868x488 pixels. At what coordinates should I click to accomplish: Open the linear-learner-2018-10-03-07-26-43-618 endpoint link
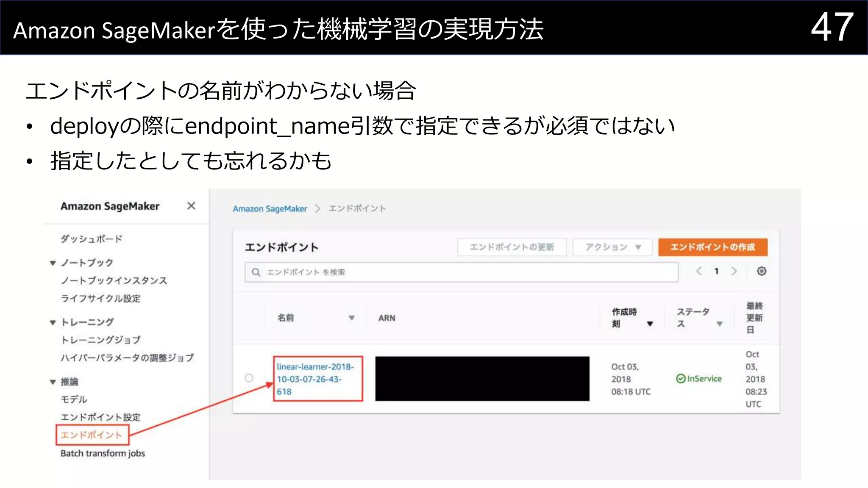[x=315, y=379]
